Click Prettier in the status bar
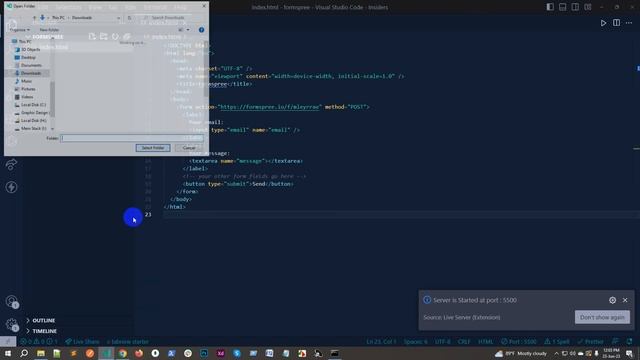The image size is (640, 360). click(x=591, y=342)
